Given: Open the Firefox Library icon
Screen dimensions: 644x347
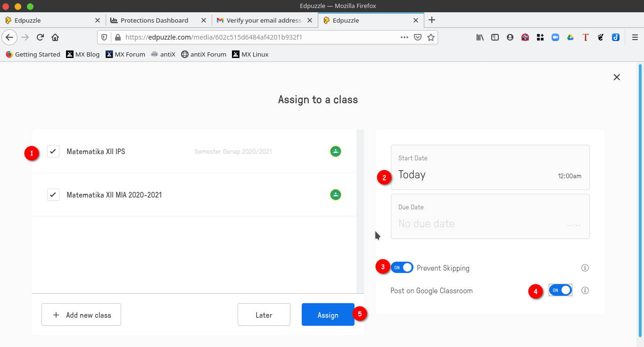Looking at the screenshot, I should pyautogui.click(x=480, y=37).
